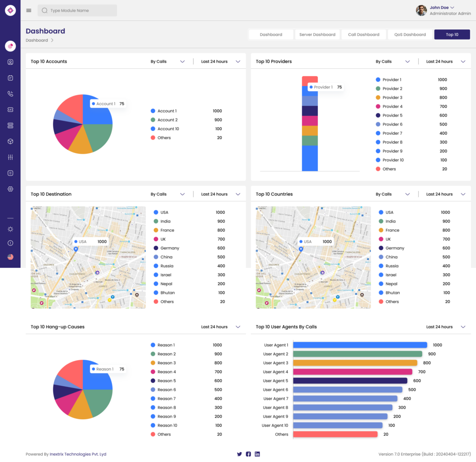Open the hamburger menu icon
This screenshot has width=476, height=462.
point(29,10)
